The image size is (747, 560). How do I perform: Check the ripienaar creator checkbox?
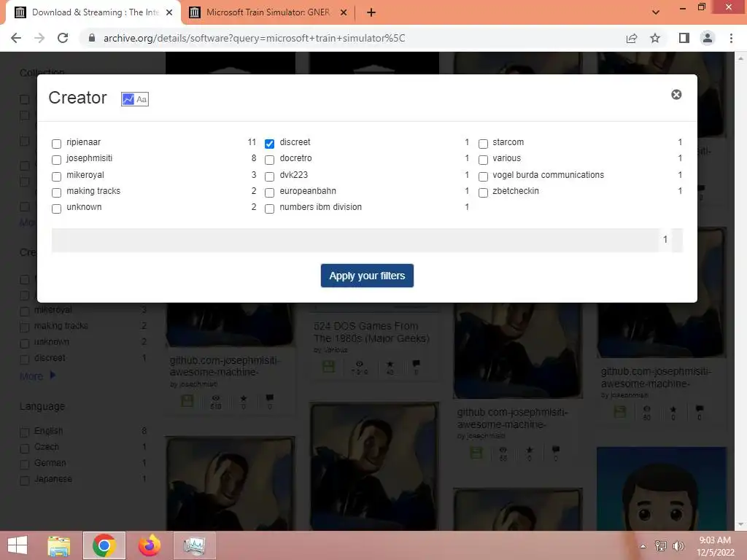[57, 144]
